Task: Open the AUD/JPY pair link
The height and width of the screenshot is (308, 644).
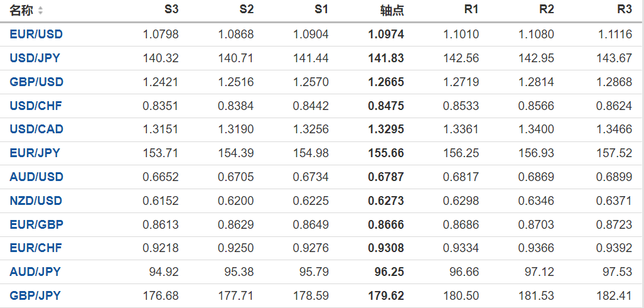Action: [35, 272]
